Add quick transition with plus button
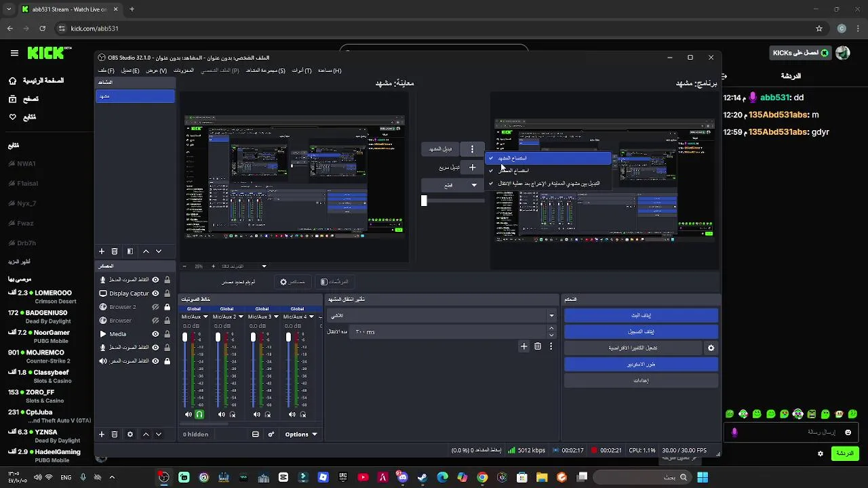 tap(472, 167)
